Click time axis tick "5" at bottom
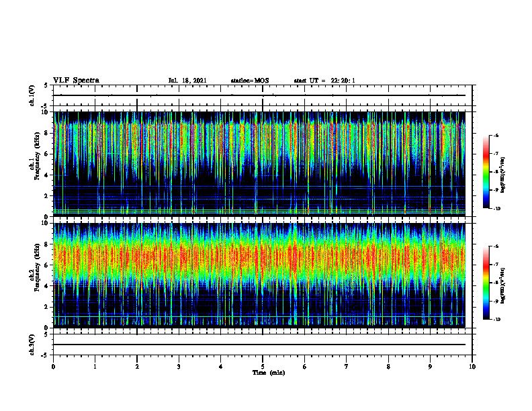532x411 pixels. tap(263, 367)
